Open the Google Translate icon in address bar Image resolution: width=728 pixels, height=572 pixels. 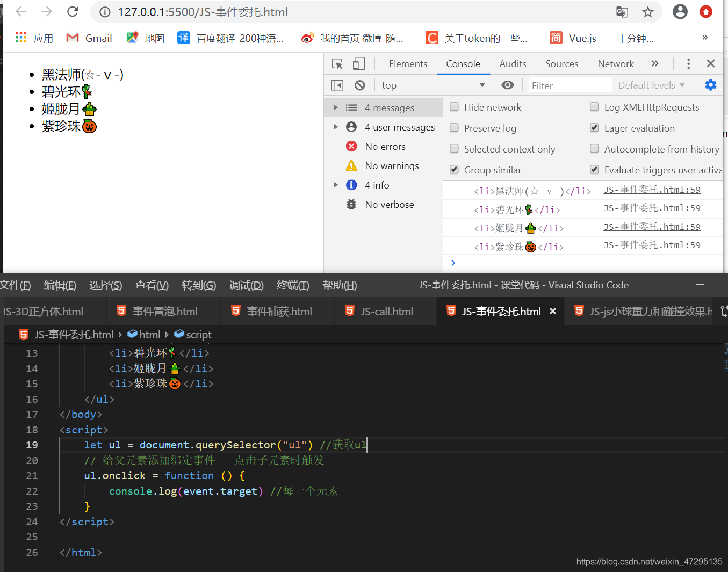click(622, 12)
